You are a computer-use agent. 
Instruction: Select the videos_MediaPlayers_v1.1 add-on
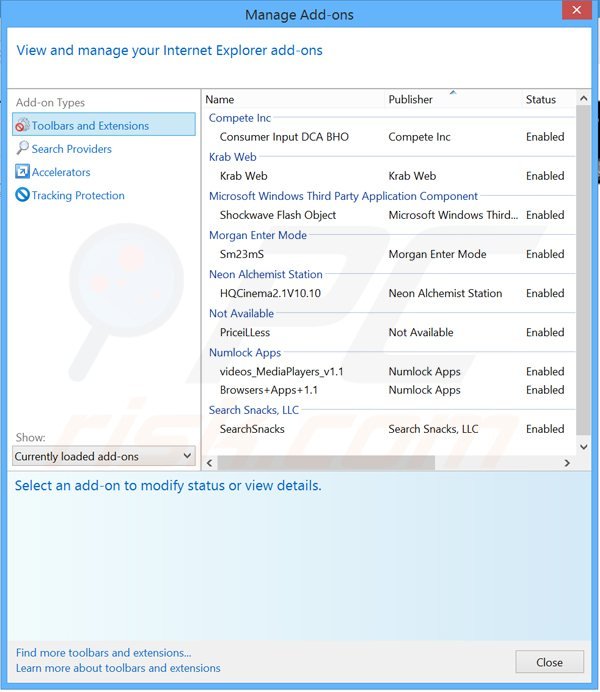[x=282, y=371]
